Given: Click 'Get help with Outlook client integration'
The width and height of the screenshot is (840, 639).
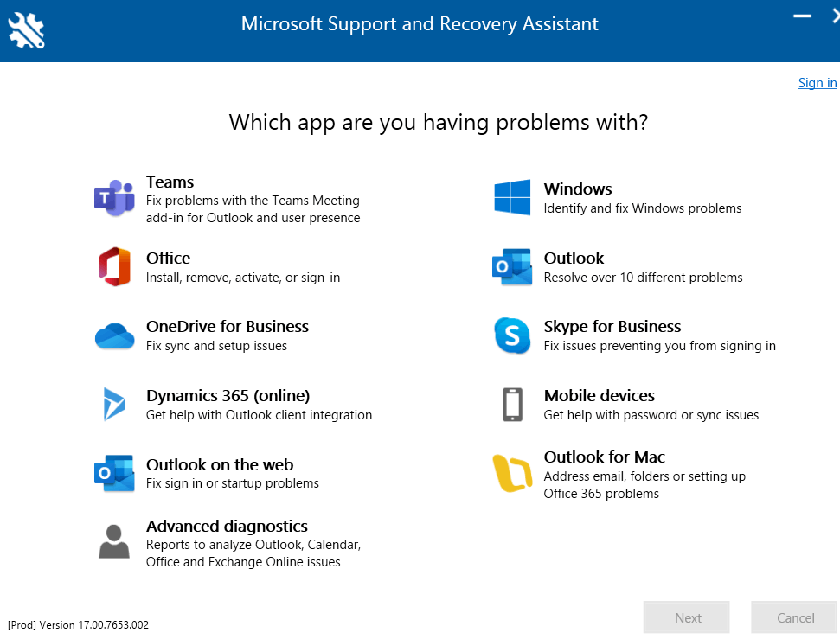Looking at the screenshot, I should point(259,415).
